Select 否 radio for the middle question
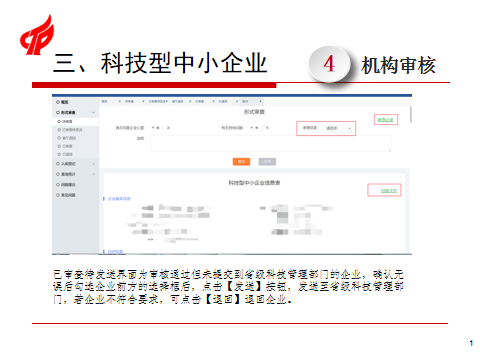The height and width of the screenshot is (360, 480). coord(262,128)
